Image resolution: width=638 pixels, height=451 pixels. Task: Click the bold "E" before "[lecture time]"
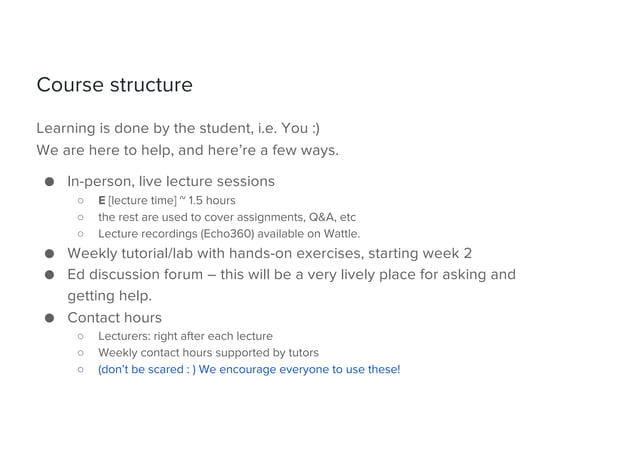[x=102, y=200]
